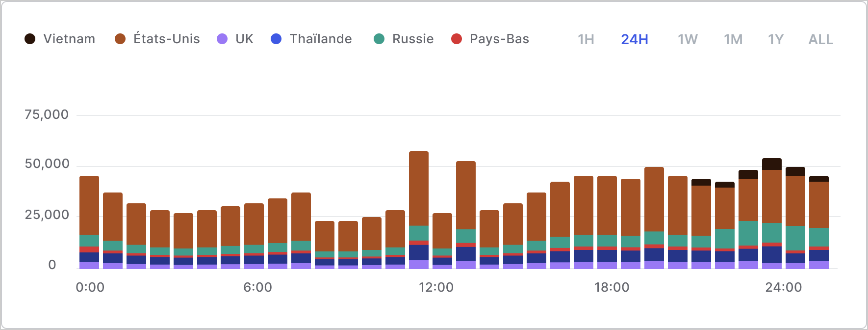Show the ALL time range

[821, 39]
